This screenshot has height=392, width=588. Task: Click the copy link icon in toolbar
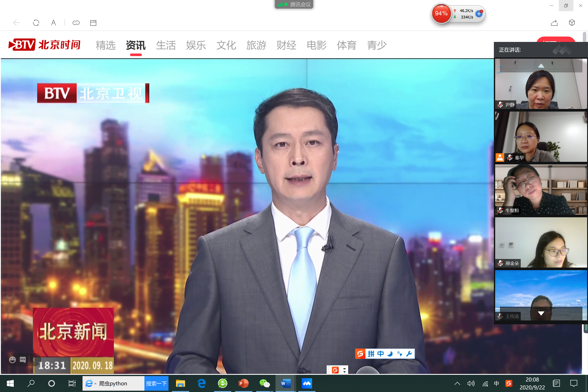[x=76, y=23]
